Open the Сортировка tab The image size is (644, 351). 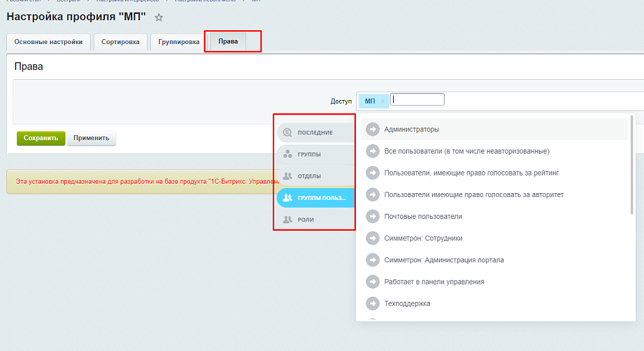[120, 42]
